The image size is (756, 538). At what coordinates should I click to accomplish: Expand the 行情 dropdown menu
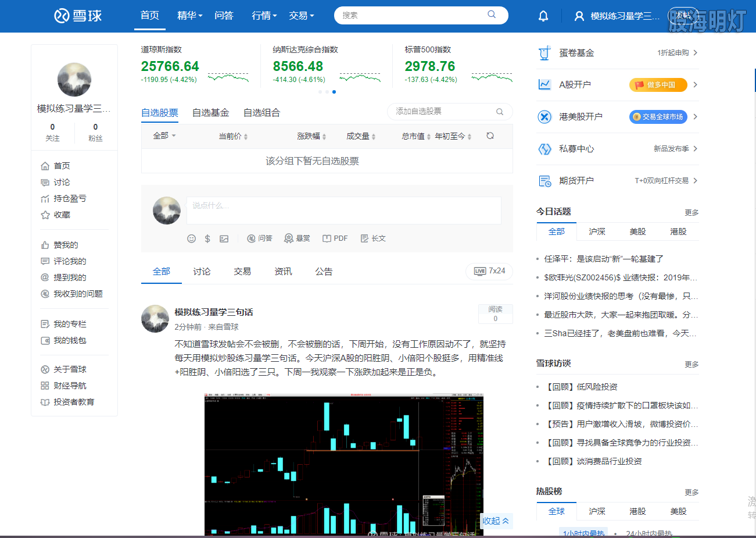(264, 16)
